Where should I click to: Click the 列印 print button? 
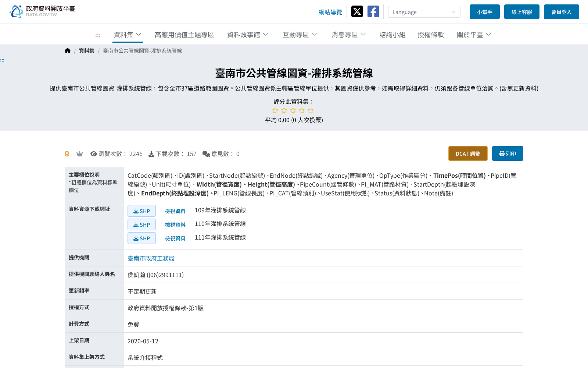coord(508,153)
